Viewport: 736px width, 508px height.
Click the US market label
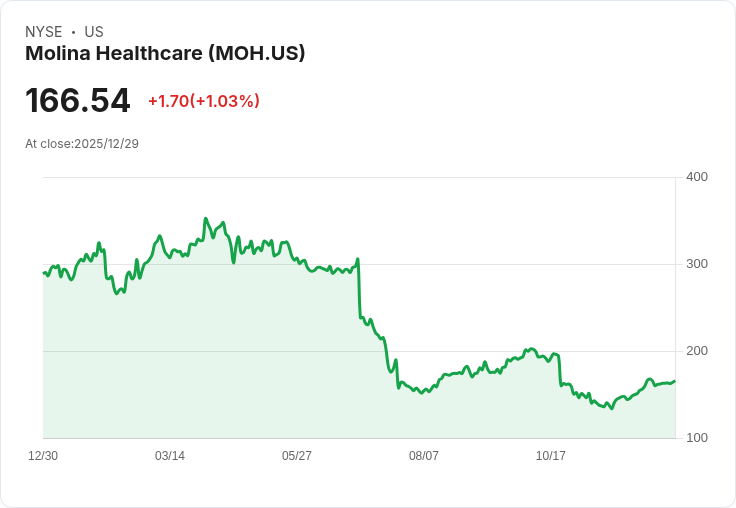tap(94, 32)
